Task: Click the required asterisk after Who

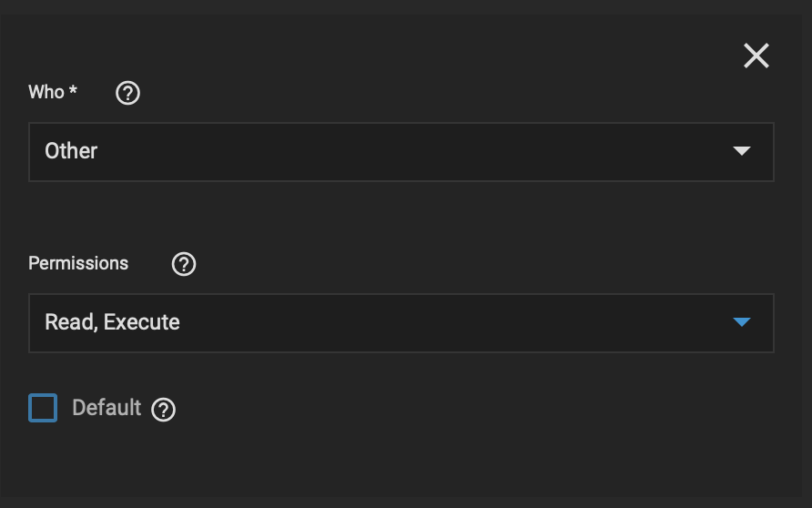Action: pyautogui.click(x=73, y=90)
